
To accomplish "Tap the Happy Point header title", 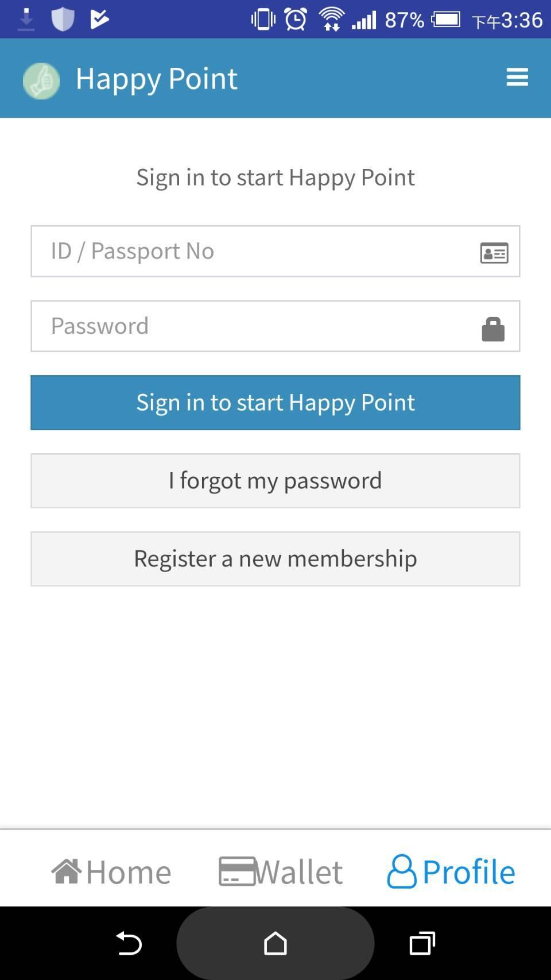I will coord(157,79).
